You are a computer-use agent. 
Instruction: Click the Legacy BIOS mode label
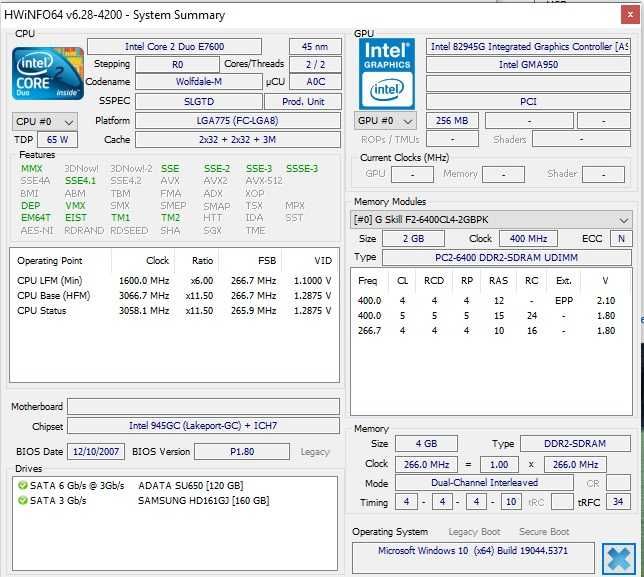point(315,452)
